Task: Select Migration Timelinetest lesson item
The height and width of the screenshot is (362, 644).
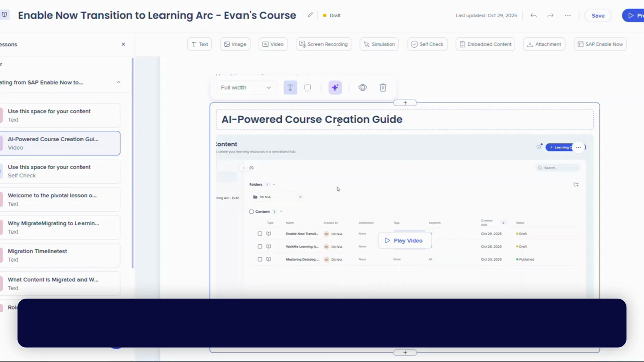Action: pyautogui.click(x=59, y=255)
